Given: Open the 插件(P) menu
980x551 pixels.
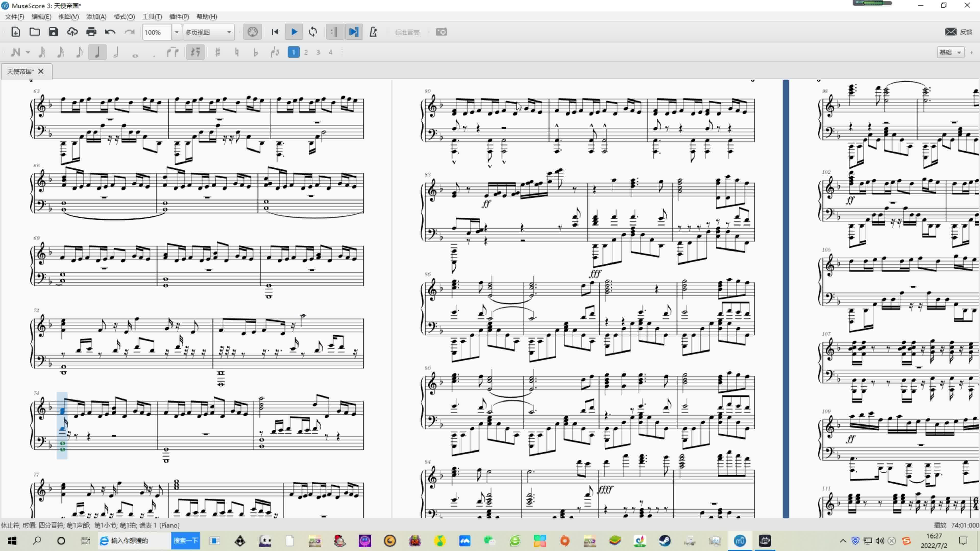Looking at the screenshot, I should (179, 17).
